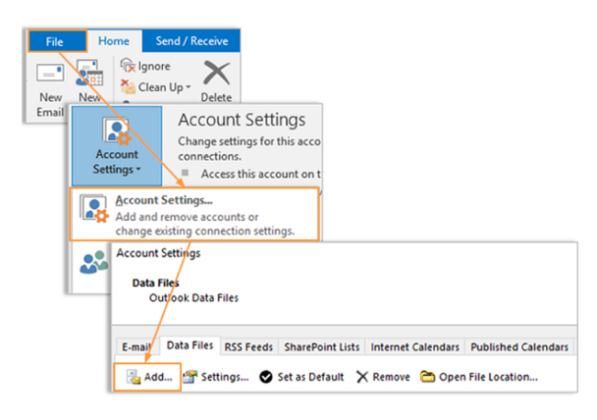The height and width of the screenshot is (420, 597).
Task: Choose the Account Settings... menu entry
Action: (x=194, y=214)
